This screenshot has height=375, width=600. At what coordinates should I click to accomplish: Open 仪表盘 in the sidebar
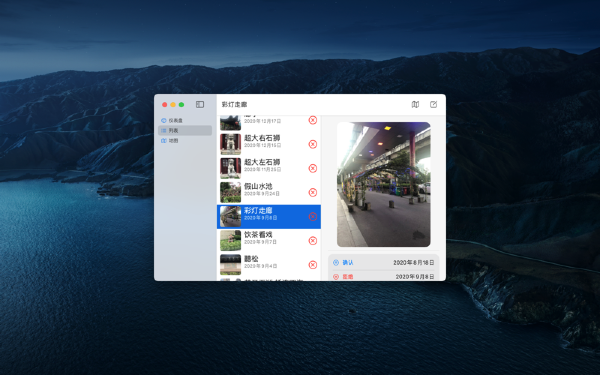185,121
